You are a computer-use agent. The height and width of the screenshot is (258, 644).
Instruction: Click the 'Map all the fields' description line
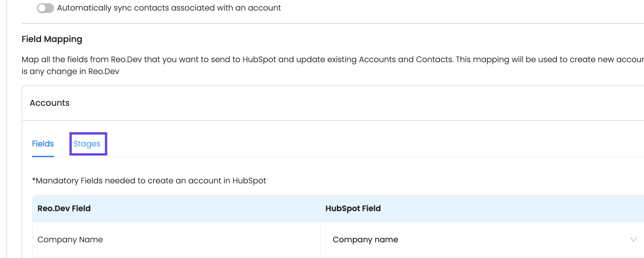click(x=214, y=60)
